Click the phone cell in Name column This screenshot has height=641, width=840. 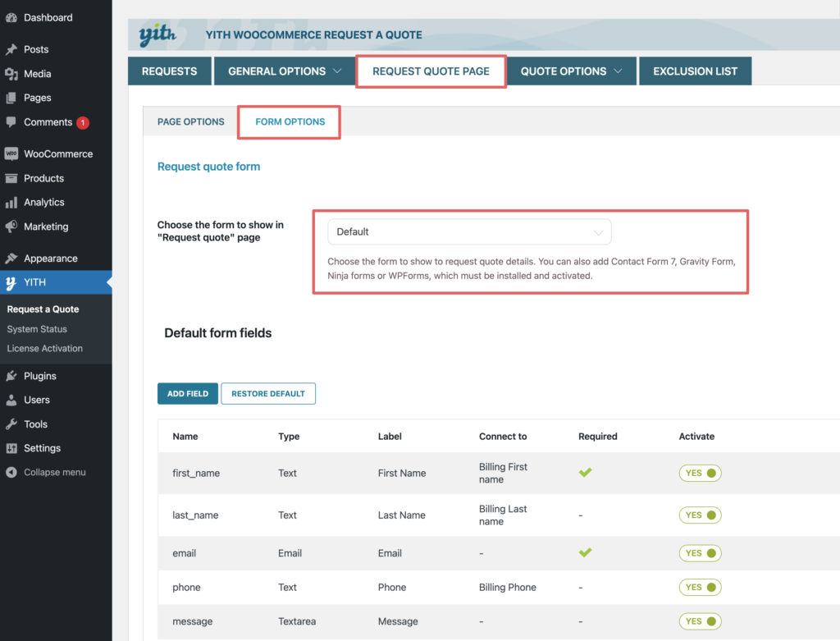[186, 588]
